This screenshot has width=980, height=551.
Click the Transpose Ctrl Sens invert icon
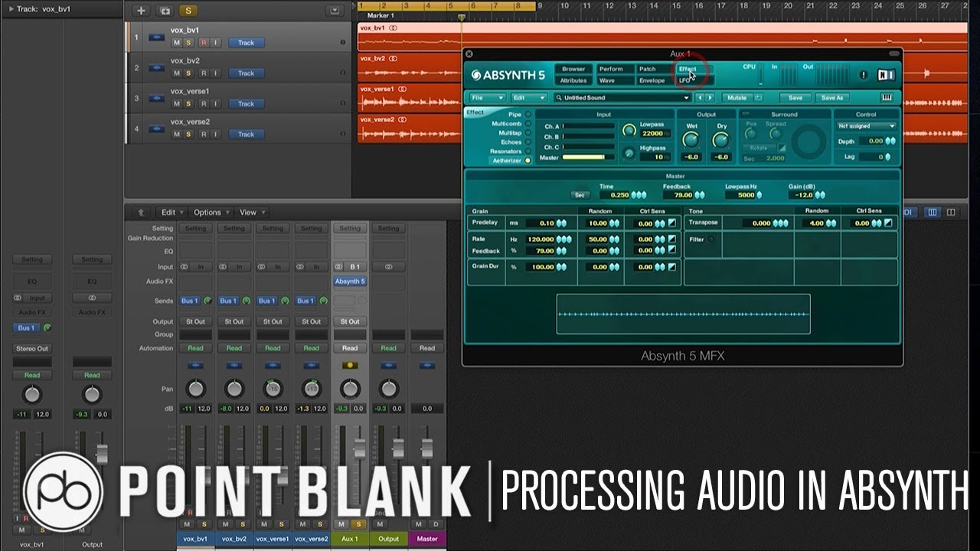coord(888,223)
